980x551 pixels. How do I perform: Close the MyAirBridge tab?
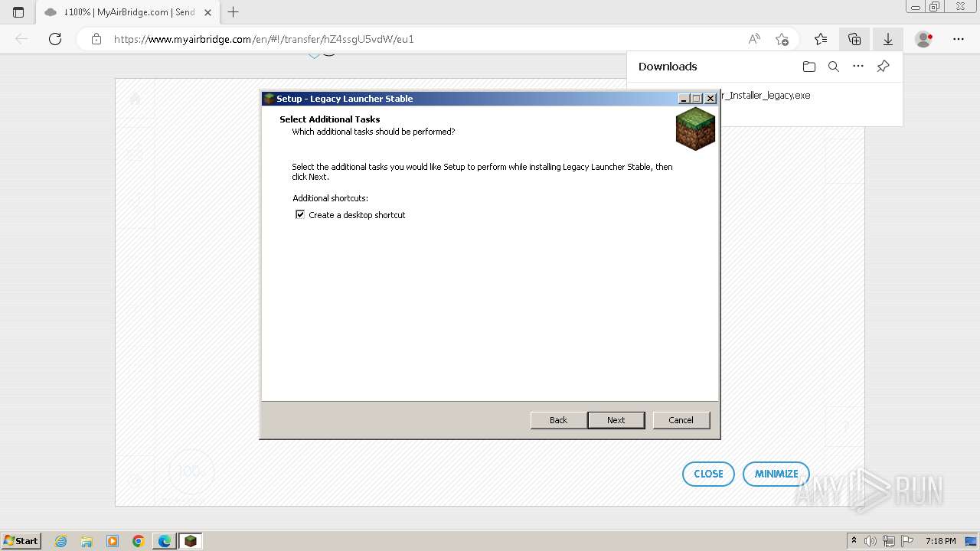point(207,12)
